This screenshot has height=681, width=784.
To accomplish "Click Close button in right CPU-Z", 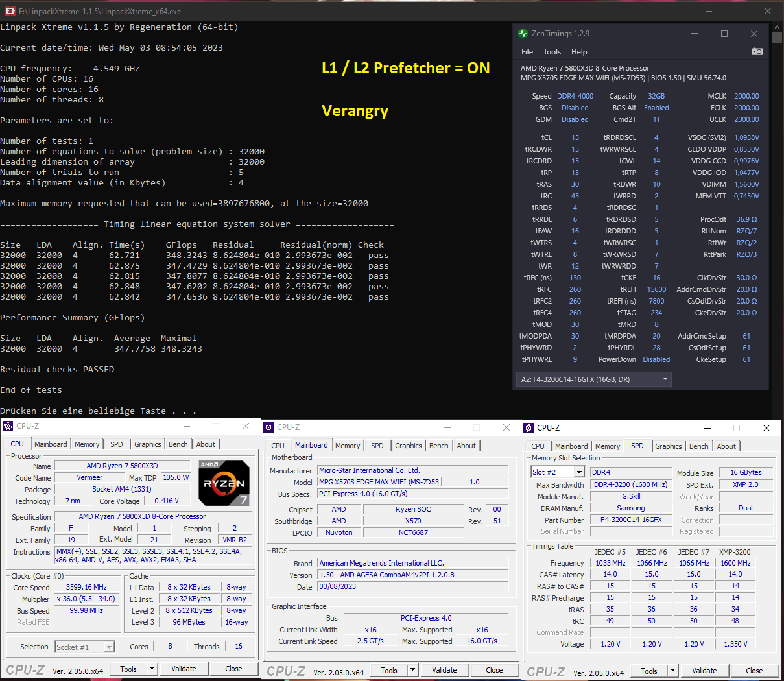I will tap(754, 671).
